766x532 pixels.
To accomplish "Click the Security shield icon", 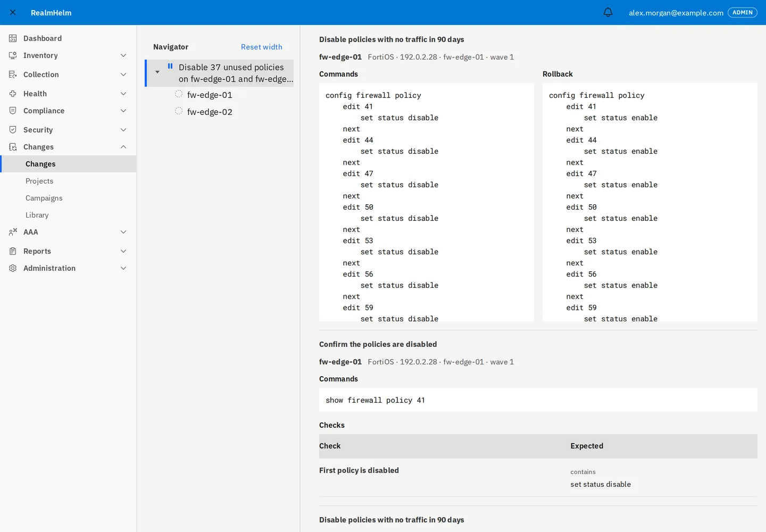I will point(13,130).
